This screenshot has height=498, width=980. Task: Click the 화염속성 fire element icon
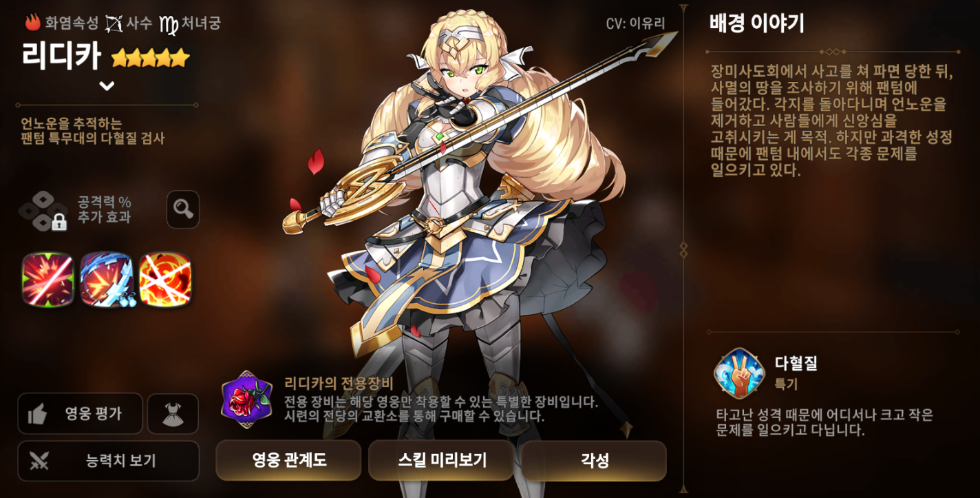click(32, 23)
